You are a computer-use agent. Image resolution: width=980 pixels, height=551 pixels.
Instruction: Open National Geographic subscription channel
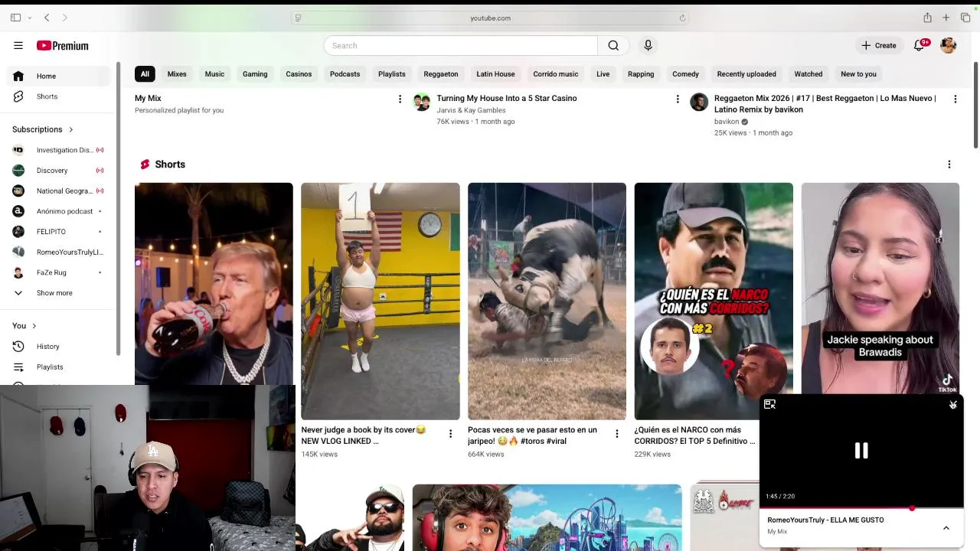click(x=60, y=191)
